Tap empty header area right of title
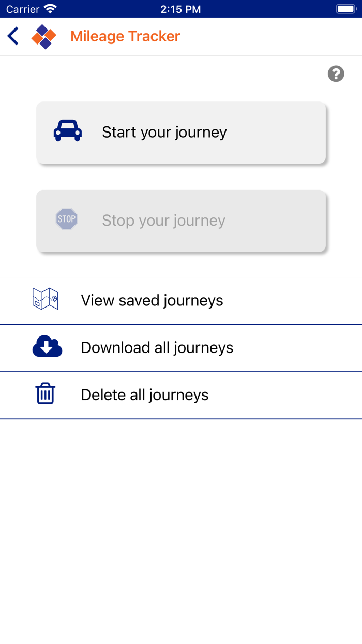 click(269, 36)
